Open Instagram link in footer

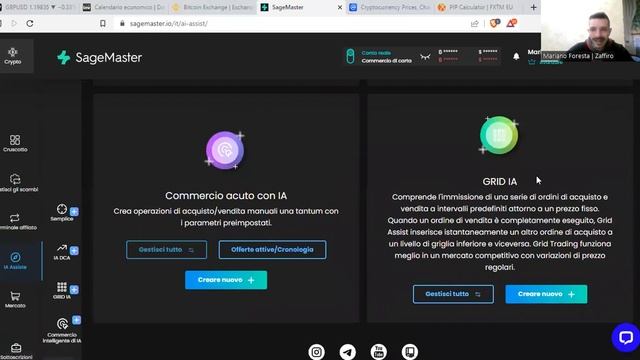click(316, 352)
